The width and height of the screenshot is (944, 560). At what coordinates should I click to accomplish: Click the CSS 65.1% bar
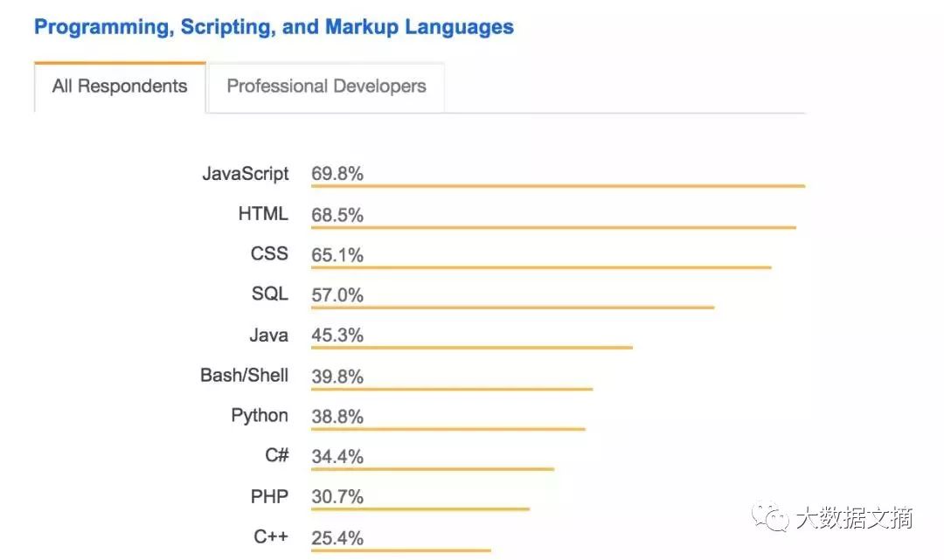point(541,267)
